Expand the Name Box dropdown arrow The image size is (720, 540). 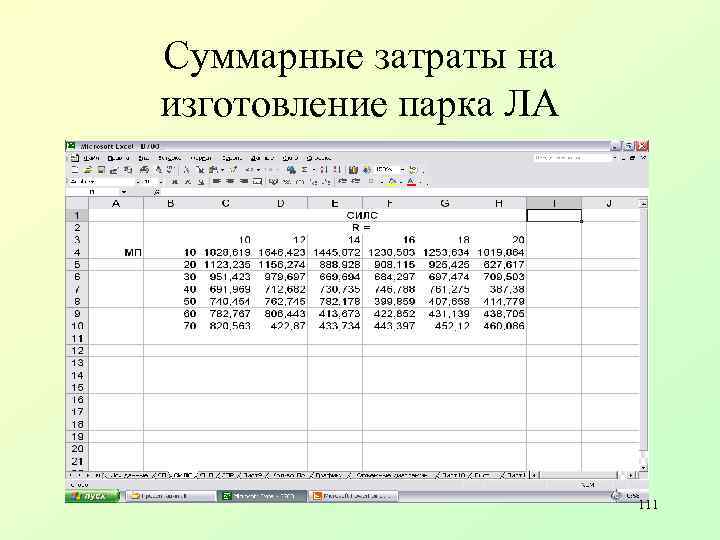coord(124,192)
